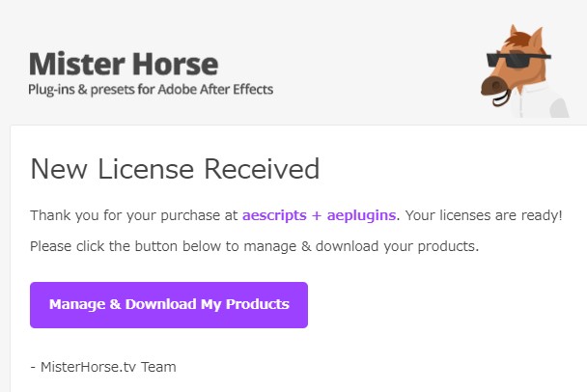Click the horse's black sunglasses
The image size is (587, 392).
pos(518,60)
